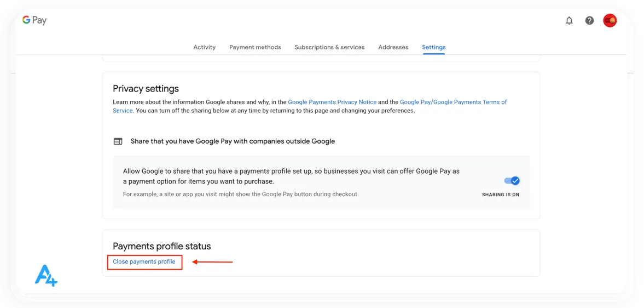Click 'Share that you have Google Pay' heading

tap(233, 141)
